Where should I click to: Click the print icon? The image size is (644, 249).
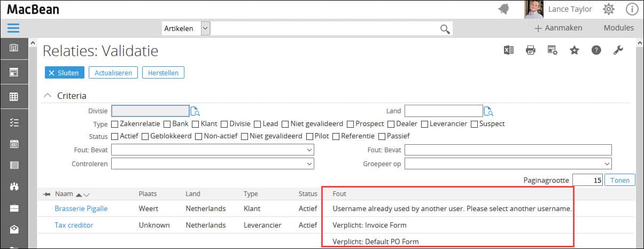click(530, 50)
